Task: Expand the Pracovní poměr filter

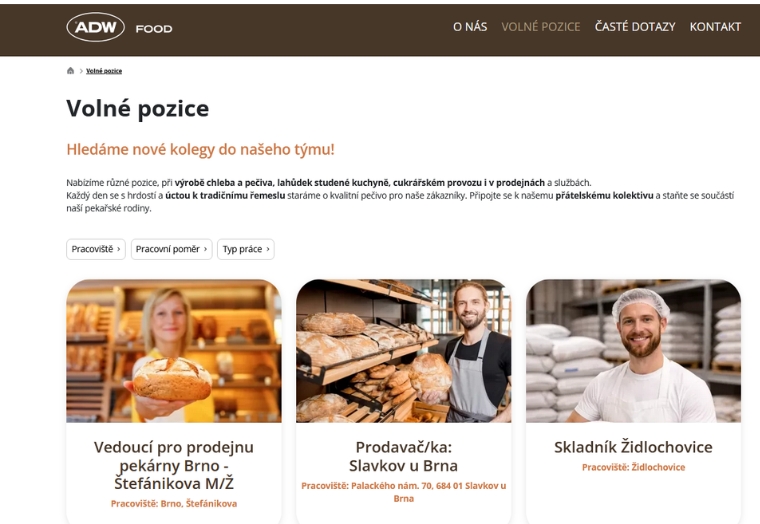Action: pos(172,249)
